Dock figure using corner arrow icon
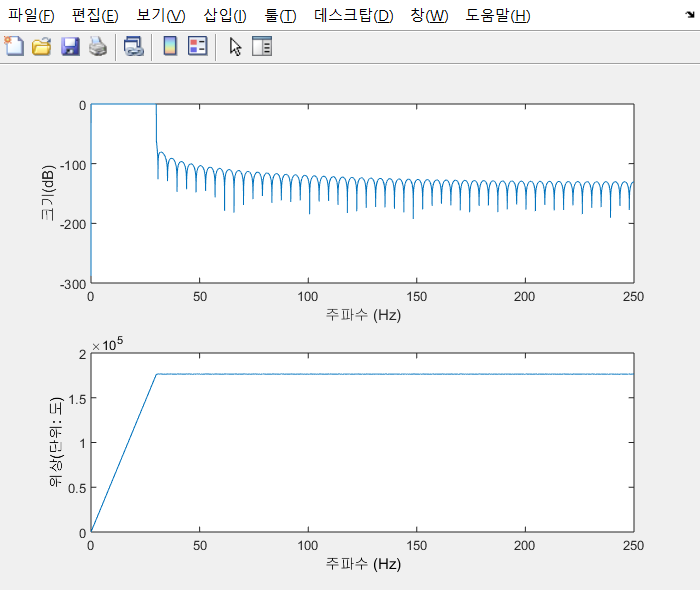Screen dimensions: 700x590 (690, 15)
